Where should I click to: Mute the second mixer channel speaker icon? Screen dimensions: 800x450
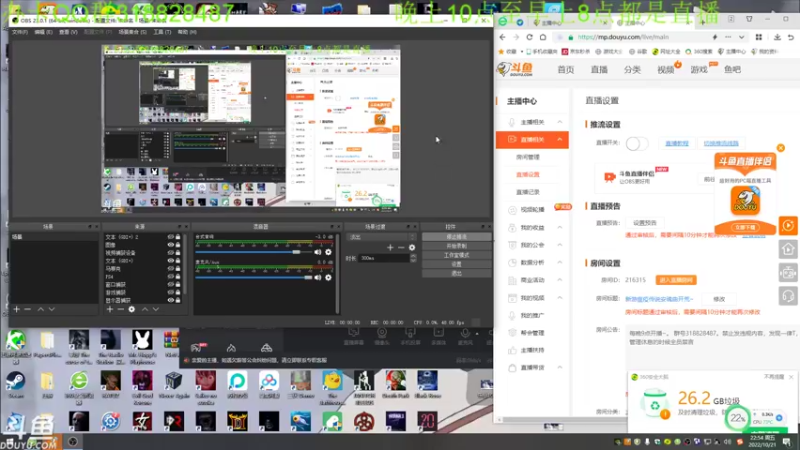pos(318,277)
